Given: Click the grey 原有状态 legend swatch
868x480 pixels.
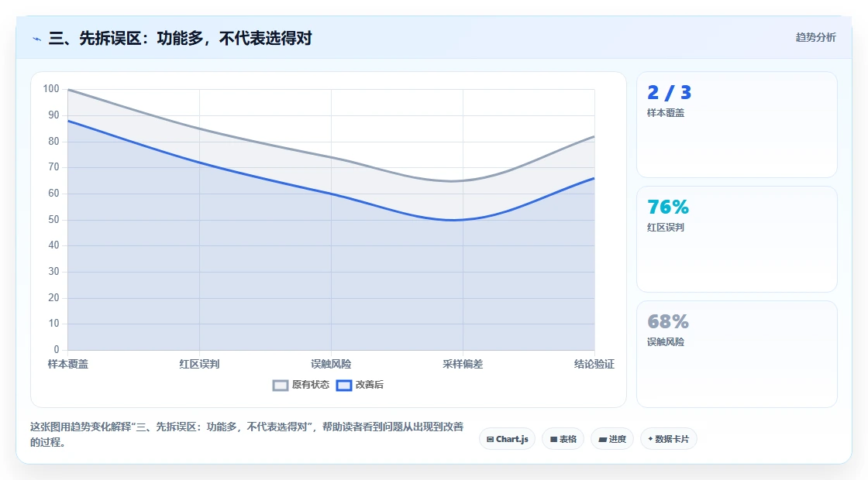Looking at the screenshot, I should 281,386.
